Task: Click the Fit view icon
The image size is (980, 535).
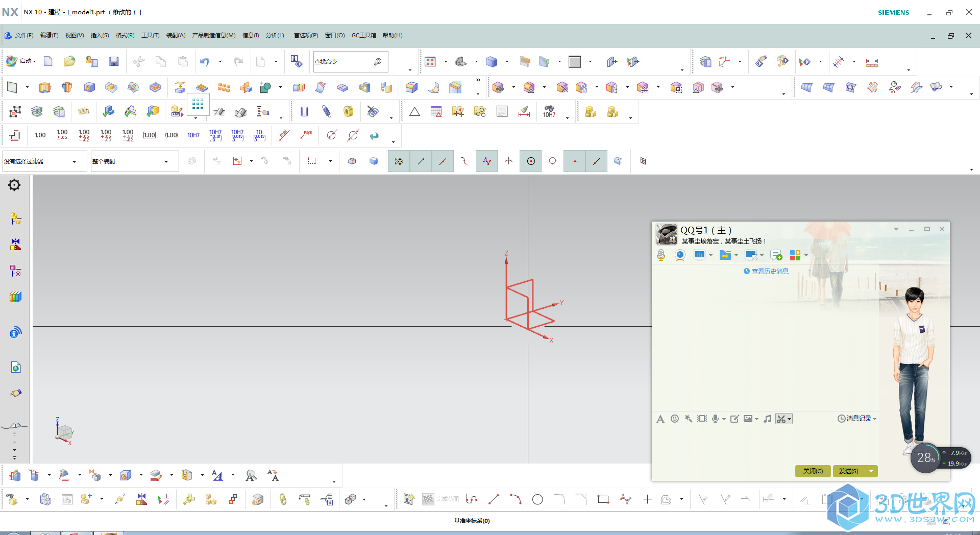Action: [430, 62]
